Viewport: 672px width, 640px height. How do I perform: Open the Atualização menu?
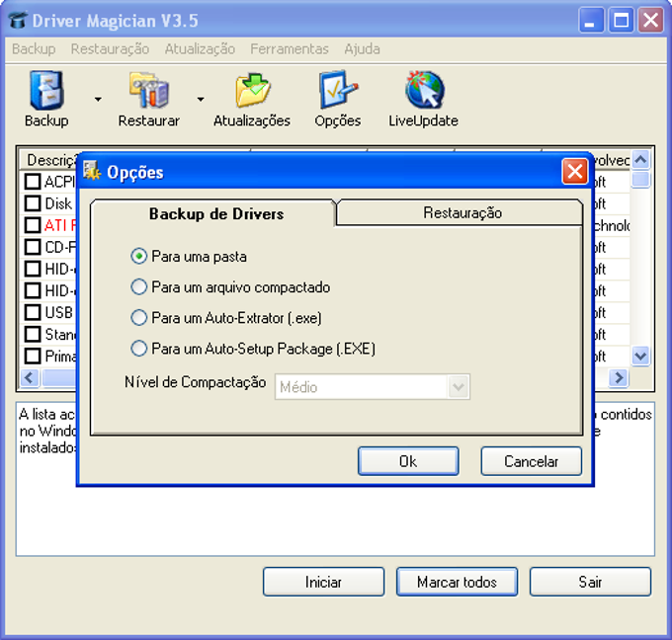200,48
